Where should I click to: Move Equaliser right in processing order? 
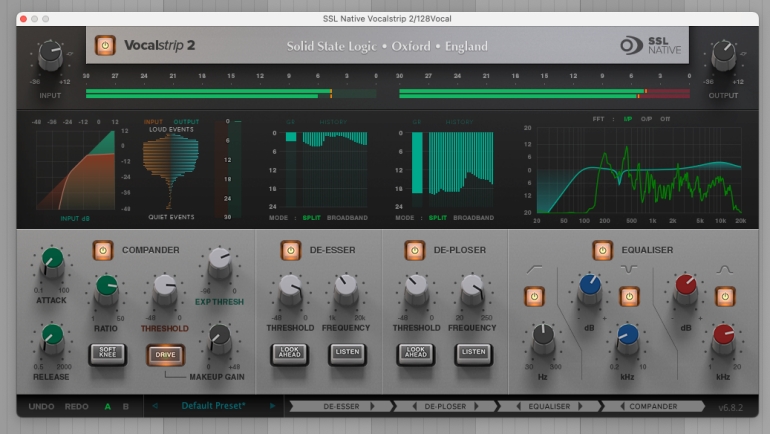[580, 407]
